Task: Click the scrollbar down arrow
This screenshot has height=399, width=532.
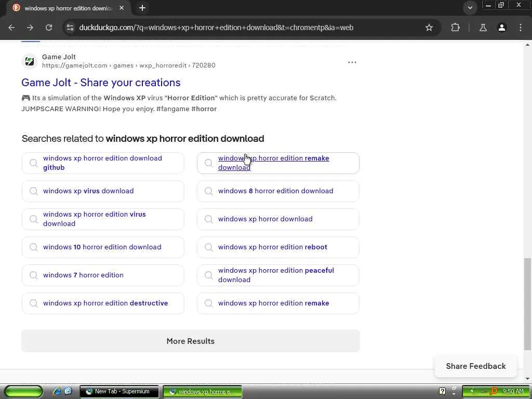Action: (527, 379)
